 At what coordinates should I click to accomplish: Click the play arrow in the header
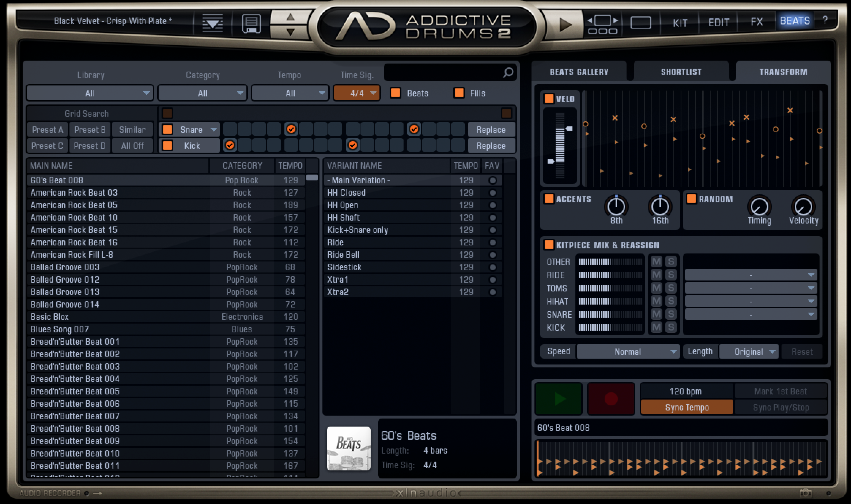pyautogui.click(x=565, y=23)
